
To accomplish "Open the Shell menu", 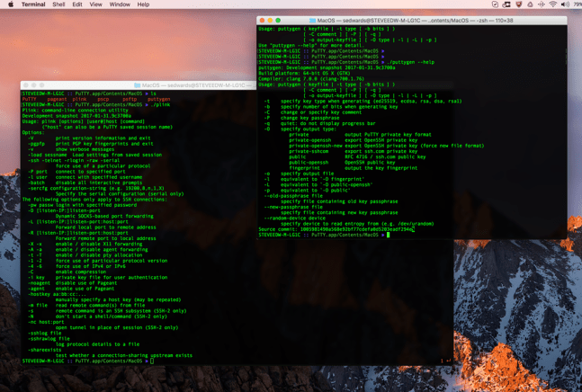I will click(x=58, y=4).
